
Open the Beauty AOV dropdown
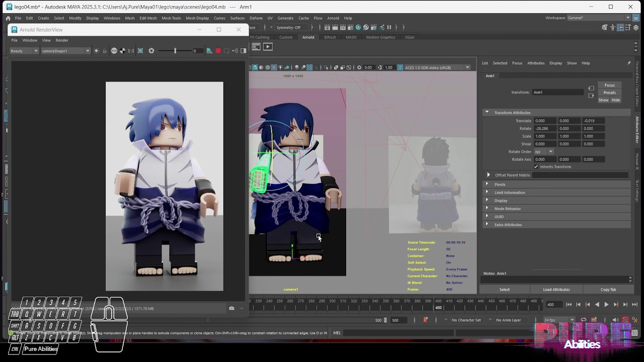click(x=24, y=51)
